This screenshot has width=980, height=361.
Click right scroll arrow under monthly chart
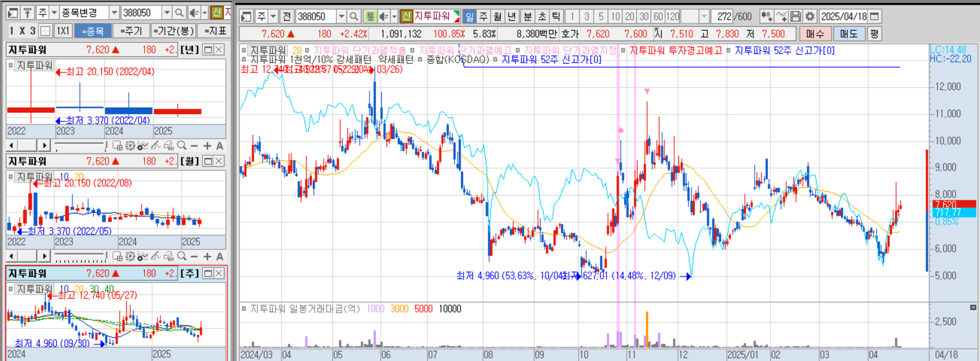45,257
